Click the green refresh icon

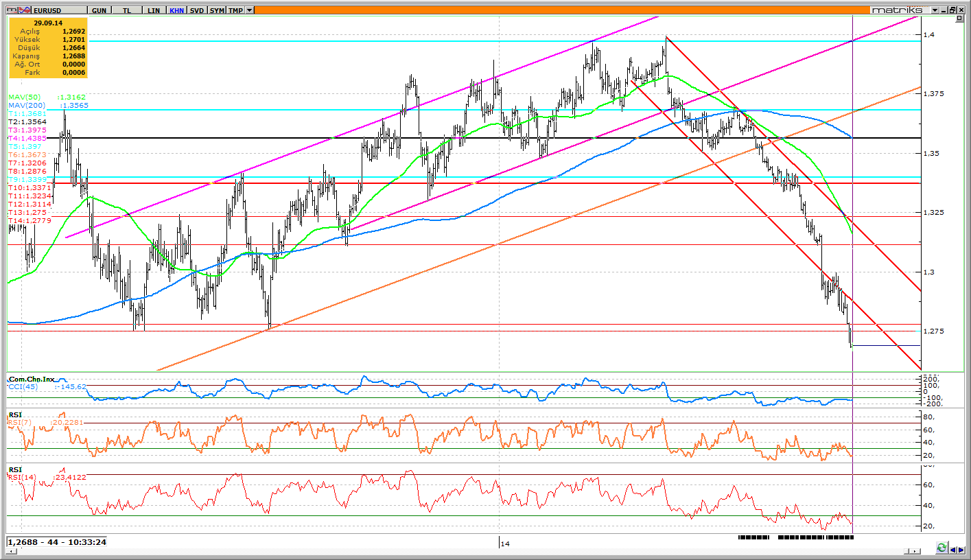(941, 548)
